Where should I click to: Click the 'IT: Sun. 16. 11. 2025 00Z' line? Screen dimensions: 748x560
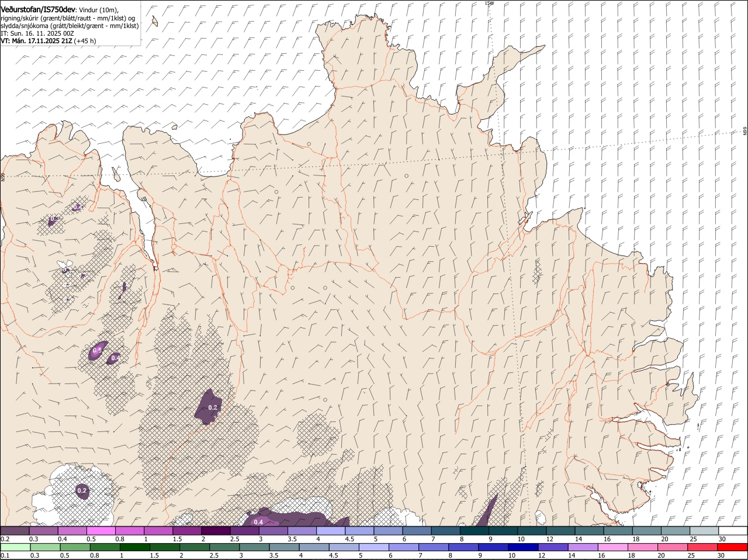[x=37, y=33]
